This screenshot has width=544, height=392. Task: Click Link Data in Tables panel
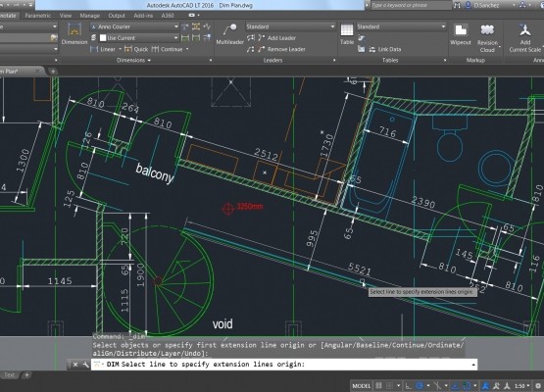385,49
